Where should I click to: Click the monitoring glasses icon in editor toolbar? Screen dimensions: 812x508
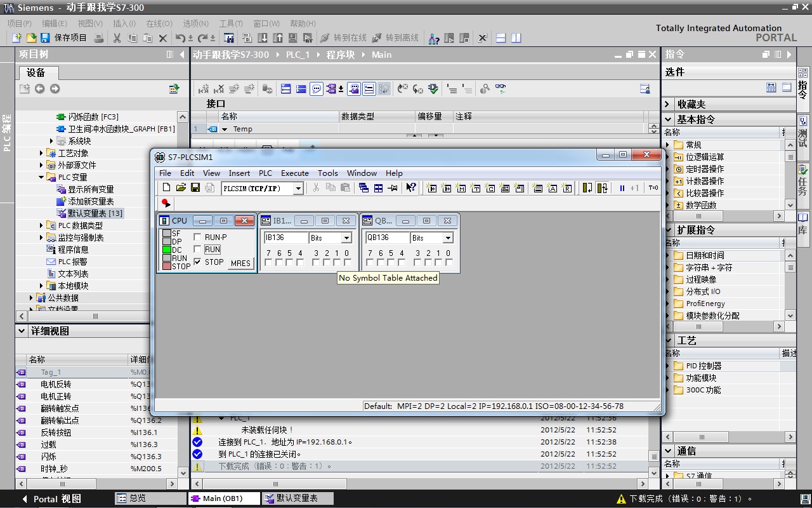pos(501,89)
